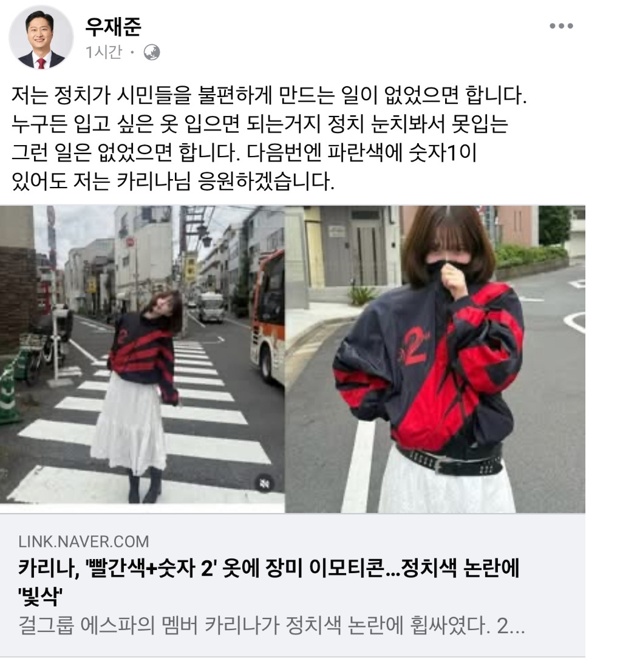Click the 1시간 post timestamp
Viewport: 620px width, 672px height.
pos(103,52)
